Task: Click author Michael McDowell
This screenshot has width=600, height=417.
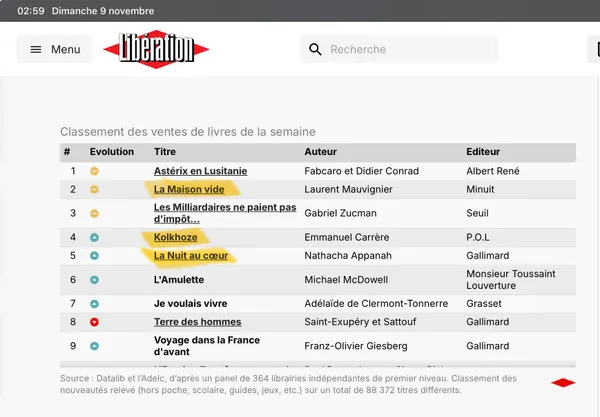Action: tap(346, 280)
